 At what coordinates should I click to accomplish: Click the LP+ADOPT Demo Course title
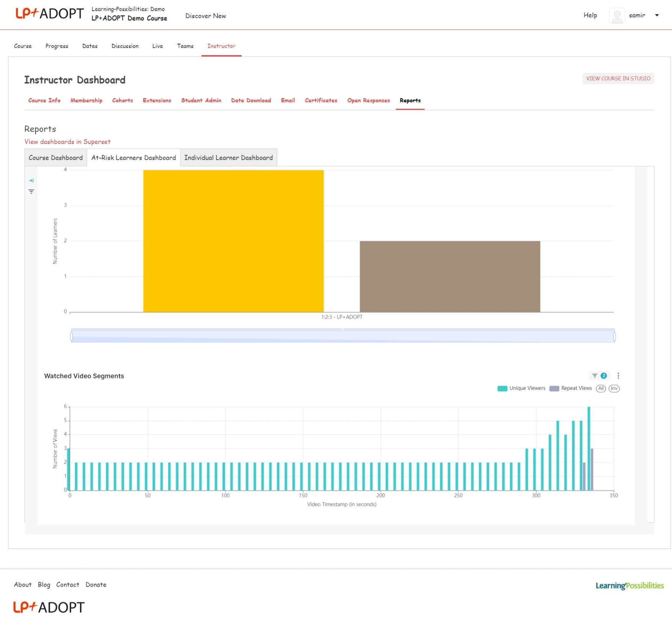129,18
